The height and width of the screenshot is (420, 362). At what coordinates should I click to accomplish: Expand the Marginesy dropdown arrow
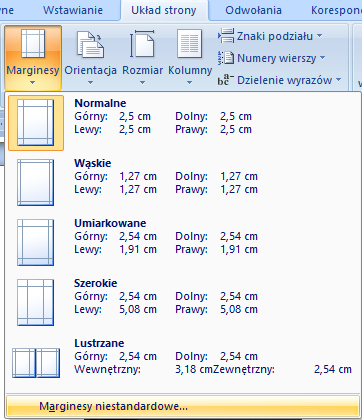pos(33,82)
